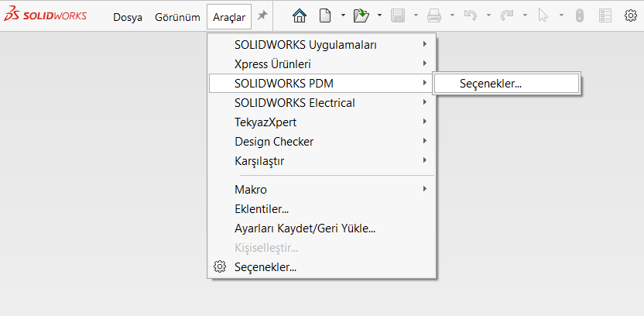Open Xpress Ürünleri submenu

pyautogui.click(x=321, y=64)
